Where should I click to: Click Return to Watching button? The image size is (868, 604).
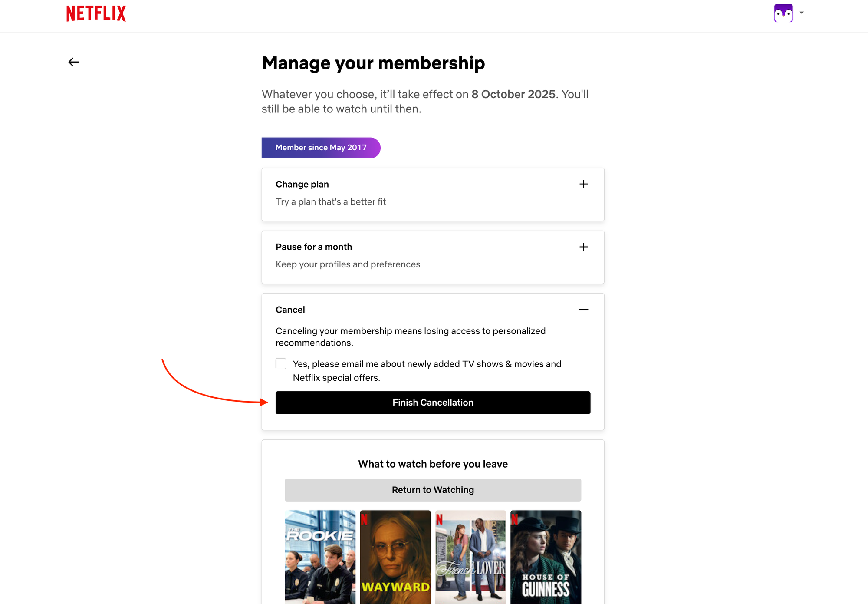[x=433, y=490]
